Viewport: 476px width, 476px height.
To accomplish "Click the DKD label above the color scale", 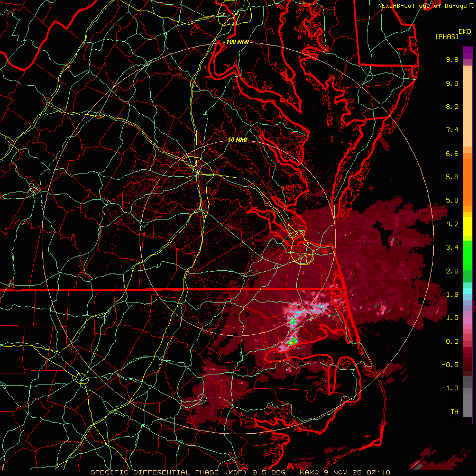I will [465, 32].
